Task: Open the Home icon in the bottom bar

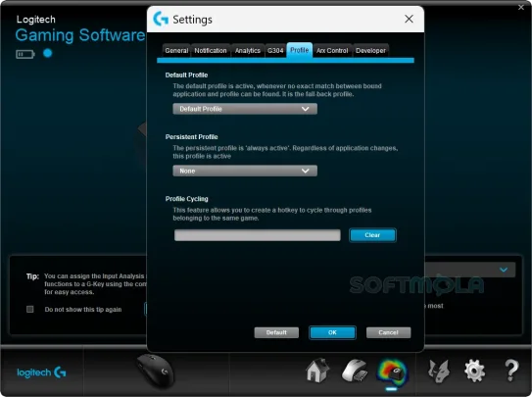Action: coord(317,371)
